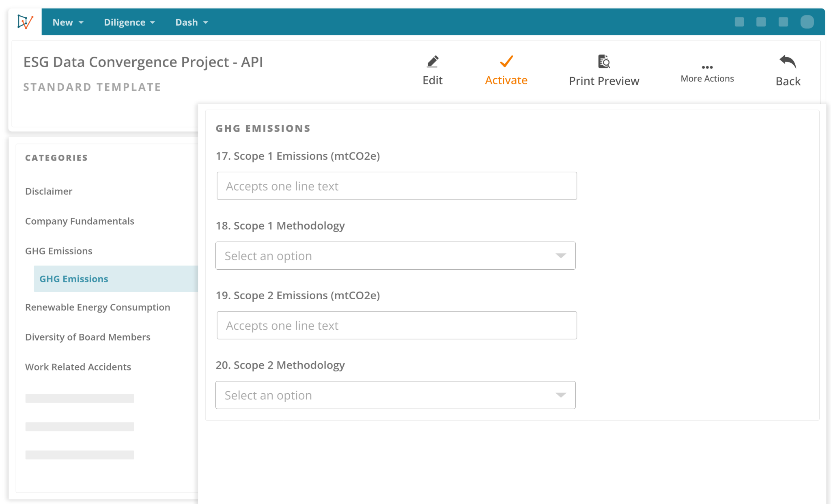This screenshot has height=504, width=831.
Task: Open the Scope 1 Methodology dropdown
Action: [395, 255]
